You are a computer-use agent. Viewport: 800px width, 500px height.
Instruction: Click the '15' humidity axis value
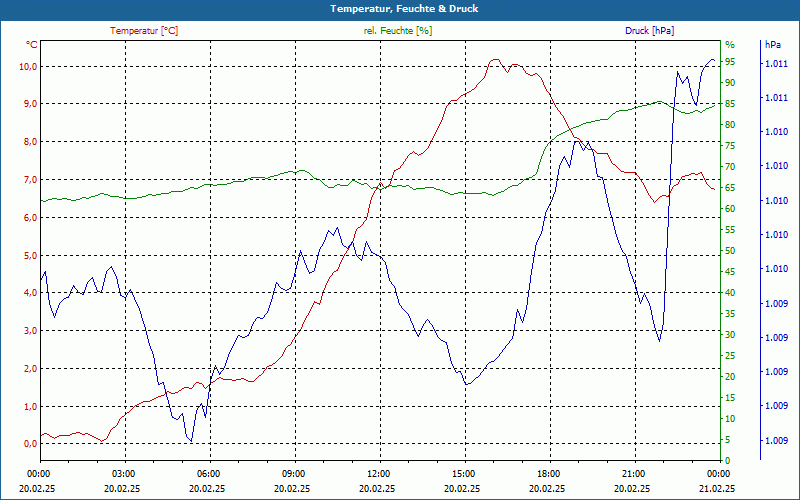coord(730,397)
